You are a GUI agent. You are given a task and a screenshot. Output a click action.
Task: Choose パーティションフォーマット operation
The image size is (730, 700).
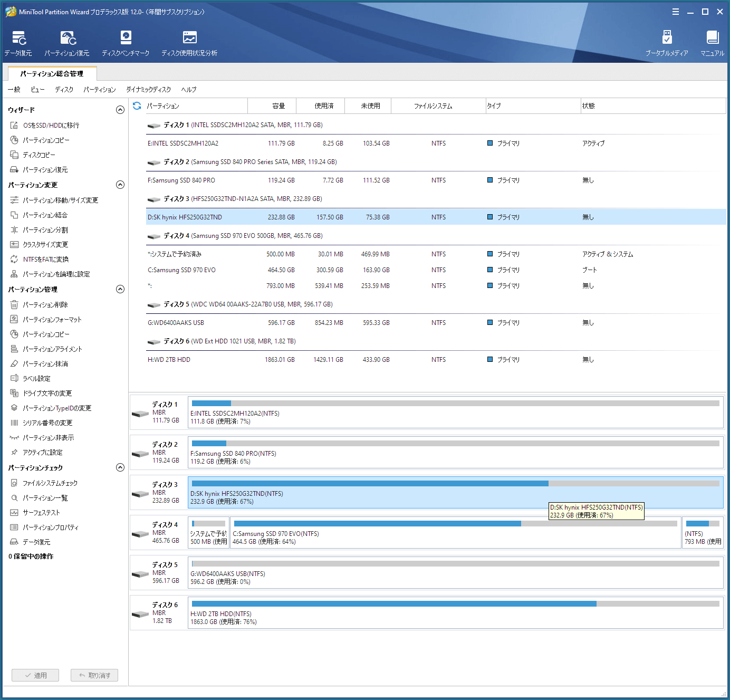pyautogui.click(x=46, y=320)
